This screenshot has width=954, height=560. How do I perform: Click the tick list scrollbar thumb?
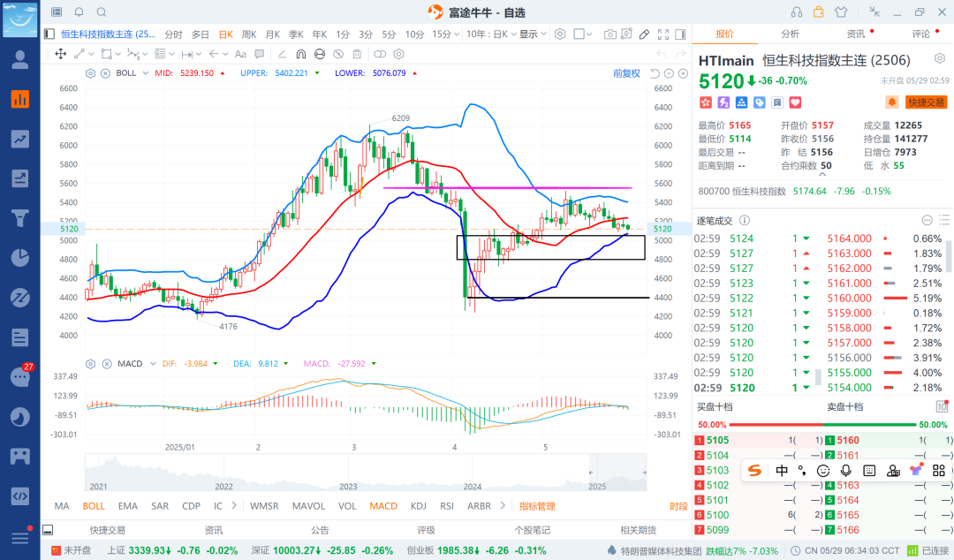[948, 255]
